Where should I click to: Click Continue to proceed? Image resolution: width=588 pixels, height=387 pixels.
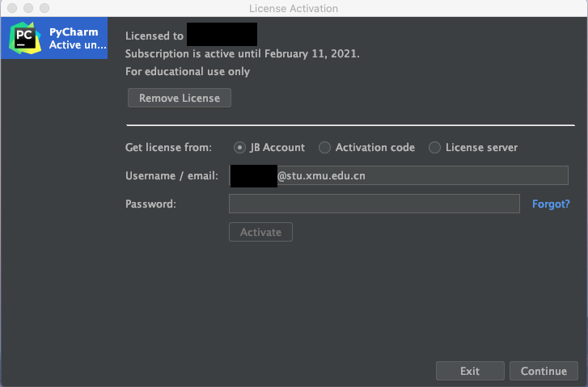coord(544,371)
